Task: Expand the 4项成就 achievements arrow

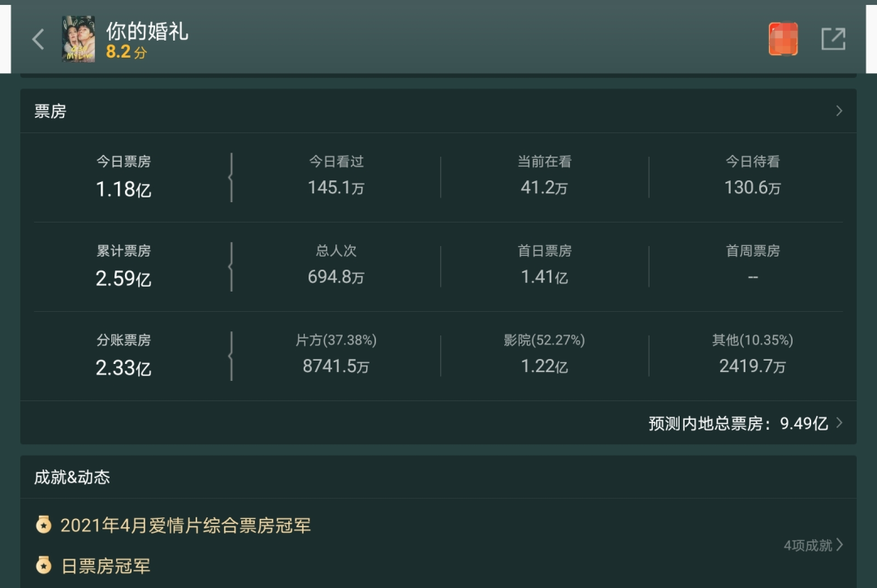Action: (x=840, y=545)
